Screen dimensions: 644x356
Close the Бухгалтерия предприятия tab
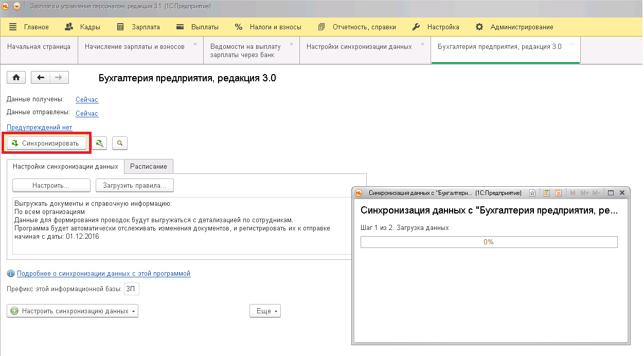pos(572,44)
